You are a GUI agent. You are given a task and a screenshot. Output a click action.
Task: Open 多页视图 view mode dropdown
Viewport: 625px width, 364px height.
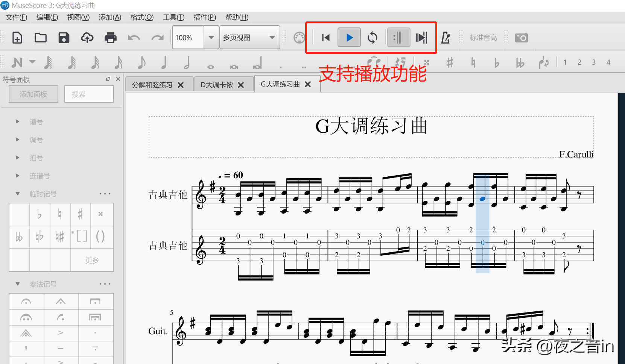tap(250, 38)
